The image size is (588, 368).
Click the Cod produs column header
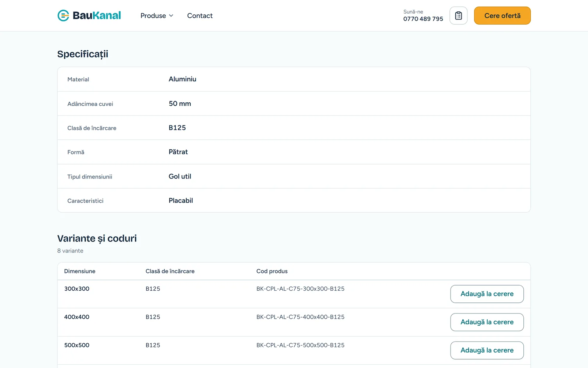[272, 271]
